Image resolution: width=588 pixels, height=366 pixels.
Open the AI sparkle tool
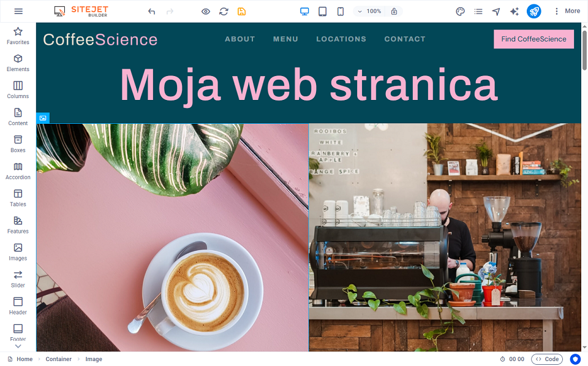(x=514, y=11)
